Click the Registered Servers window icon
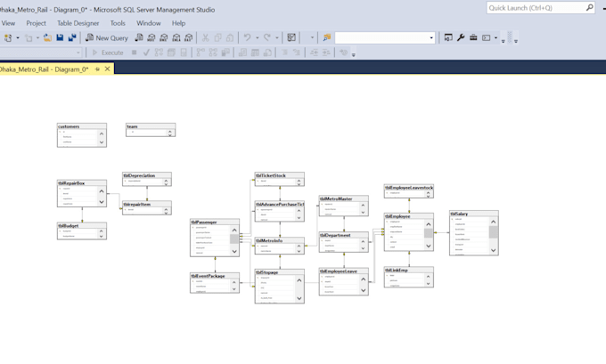The width and height of the screenshot is (606, 364). point(448,37)
